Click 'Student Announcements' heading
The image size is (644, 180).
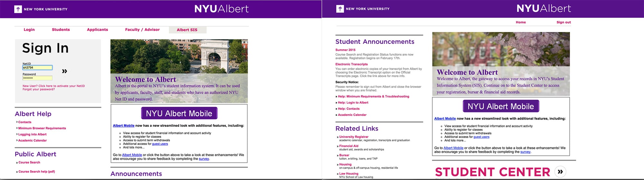point(375,42)
